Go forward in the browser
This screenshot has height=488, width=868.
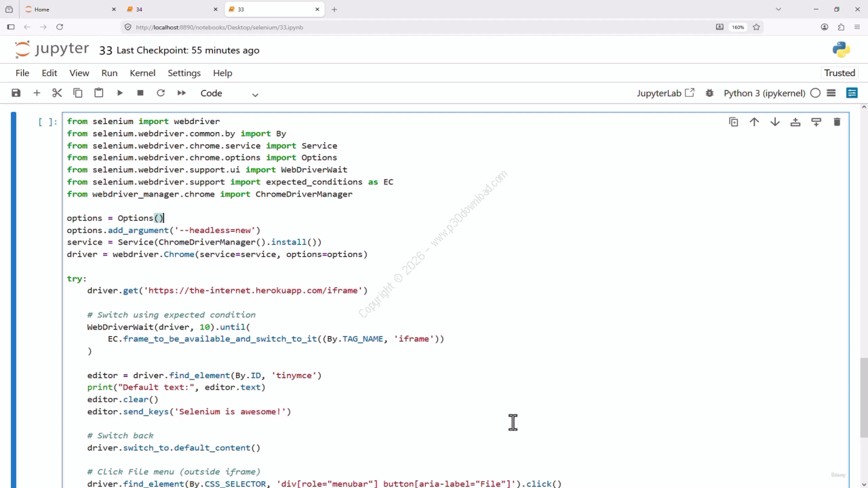pos(43,27)
